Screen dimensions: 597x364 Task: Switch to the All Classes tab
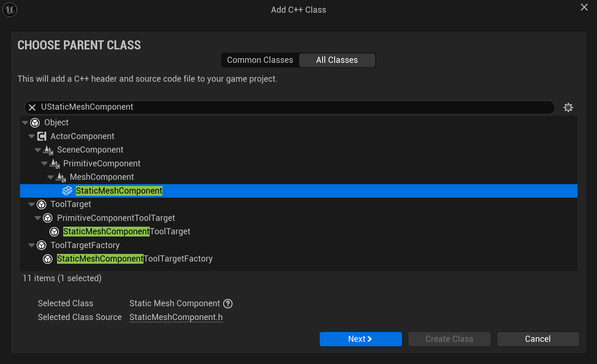click(x=337, y=60)
